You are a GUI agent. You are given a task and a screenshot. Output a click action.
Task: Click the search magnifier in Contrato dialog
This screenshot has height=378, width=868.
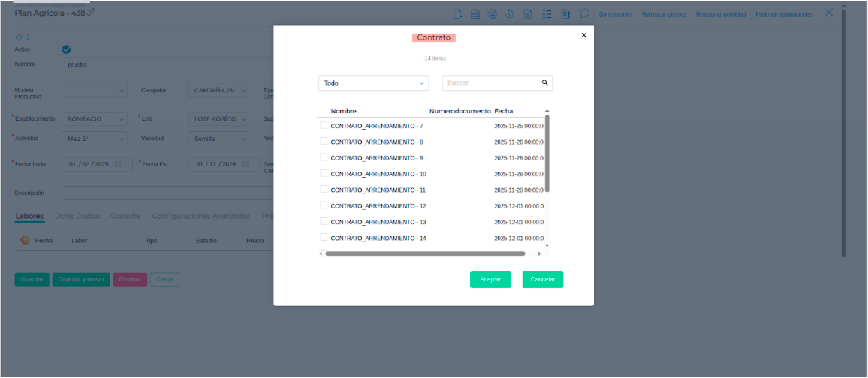click(x=545, y=83)
